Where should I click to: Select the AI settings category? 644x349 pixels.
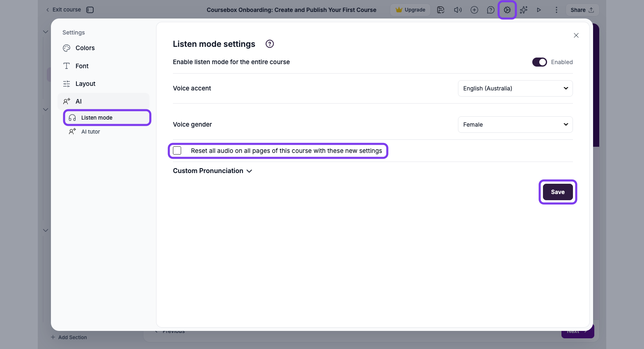pos(103,102)
